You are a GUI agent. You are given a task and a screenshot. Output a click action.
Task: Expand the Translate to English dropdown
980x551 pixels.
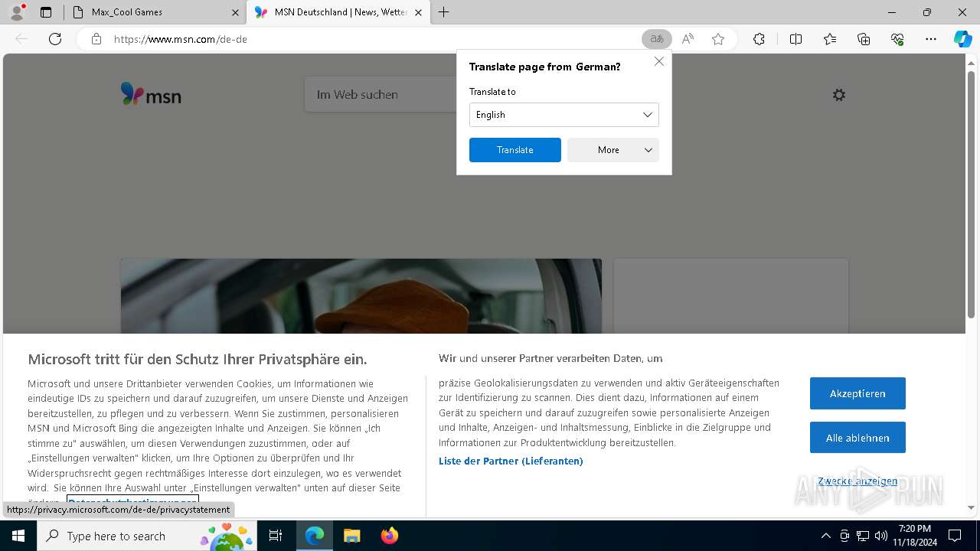564,115
